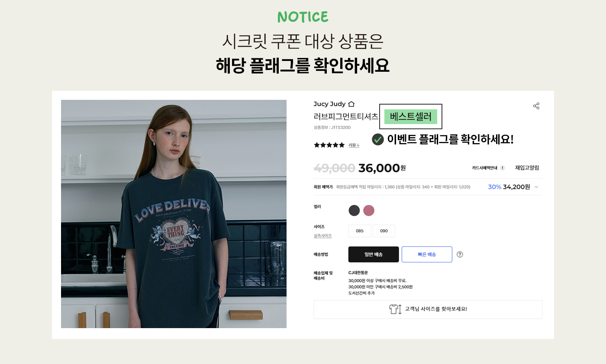Click 고객님 사이즈를 찾아보세요 button

coord(428,309)
